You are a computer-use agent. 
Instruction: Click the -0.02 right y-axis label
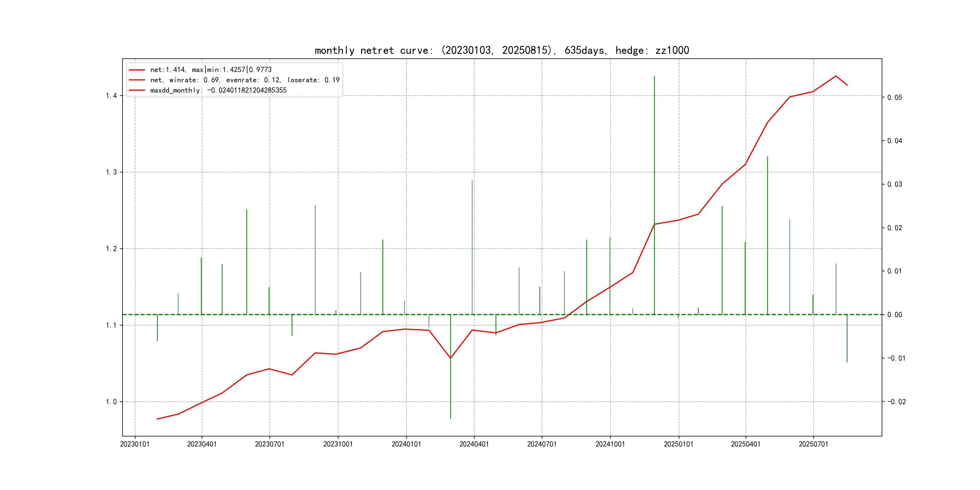point(896,402)
